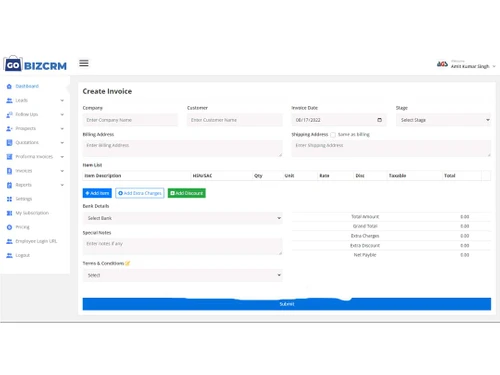Image resolution: width=500 pixels, height=375 pixels.
Task: Click the Logout icon
Action: (9, 255)
